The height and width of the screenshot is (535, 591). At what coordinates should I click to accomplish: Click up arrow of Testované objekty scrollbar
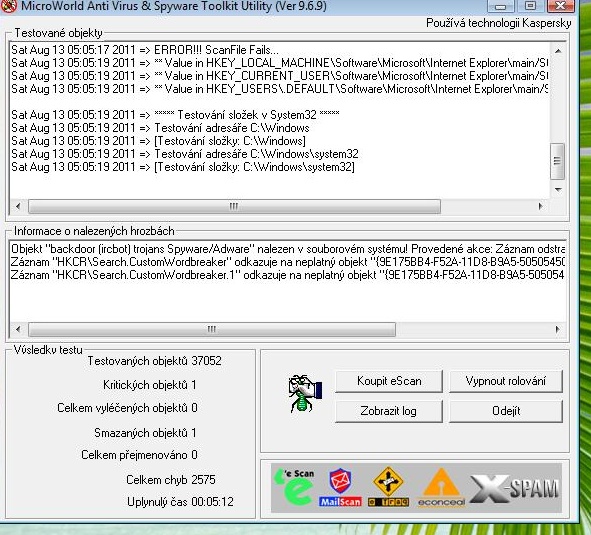(x=558, y=51)
